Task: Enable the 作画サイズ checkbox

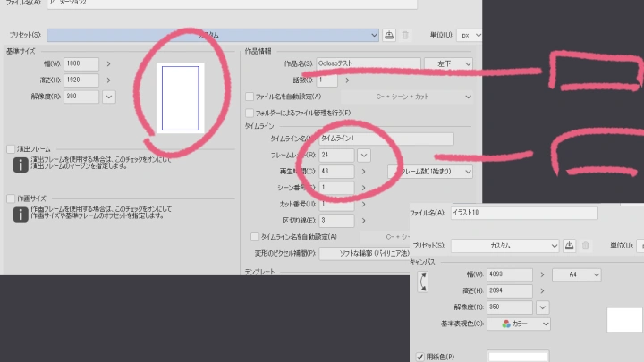Action: click(x=11, y=198)
